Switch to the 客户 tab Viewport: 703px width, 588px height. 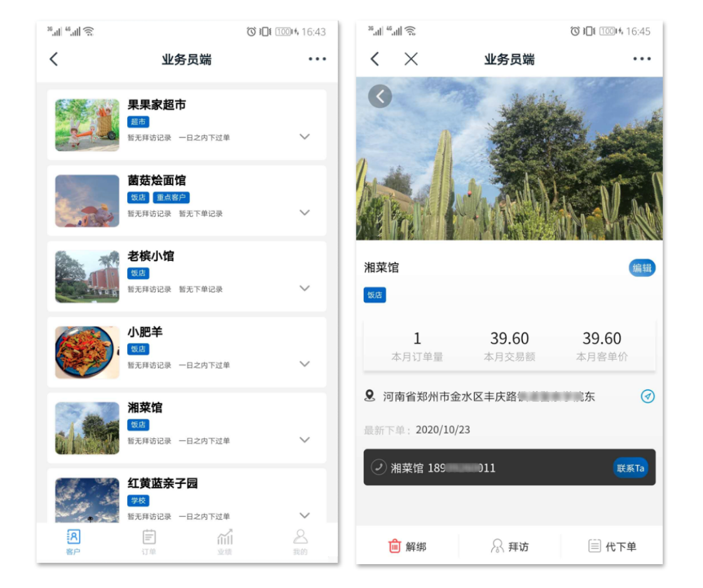tap(73, 542)
